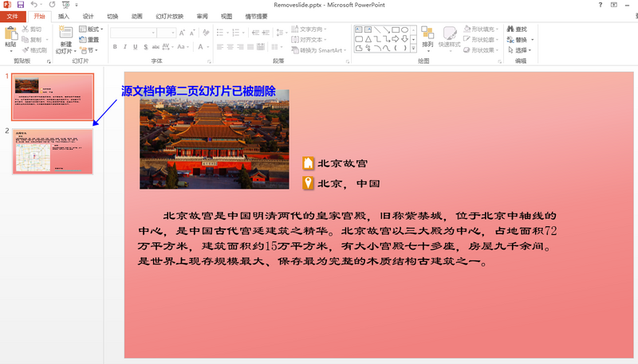Open the 形状填充 (Shape Fill) color menu
Image resolution: width=638 pixels, height=364 pixels.
(x=482, y=29)
